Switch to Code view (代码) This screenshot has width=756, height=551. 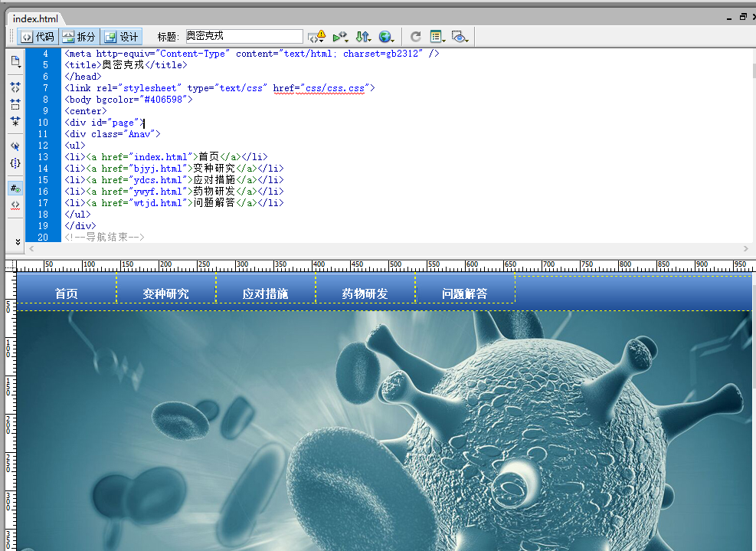[38, 37]
